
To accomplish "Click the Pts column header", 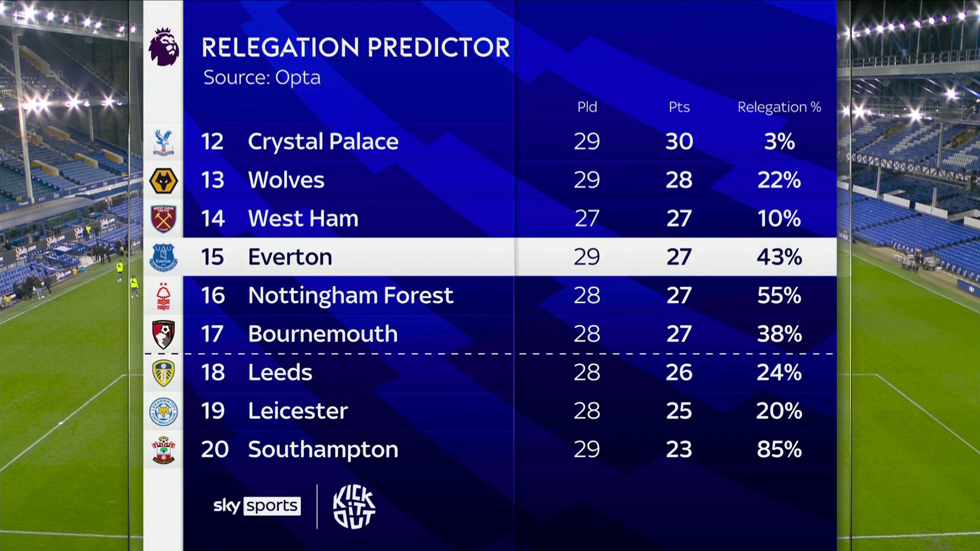I will point(679,107).
